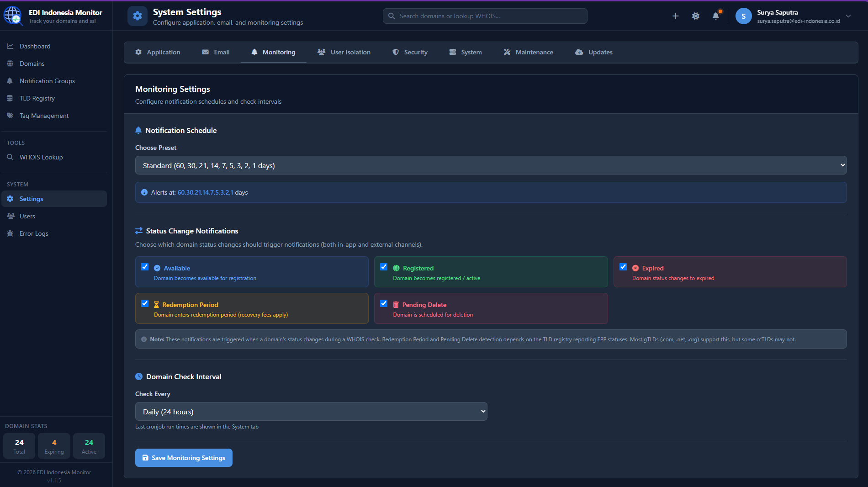This screenshot has height=487, width=868.
Task: Open TLD Registry sidebar link
Action: (x=54, y=98)
